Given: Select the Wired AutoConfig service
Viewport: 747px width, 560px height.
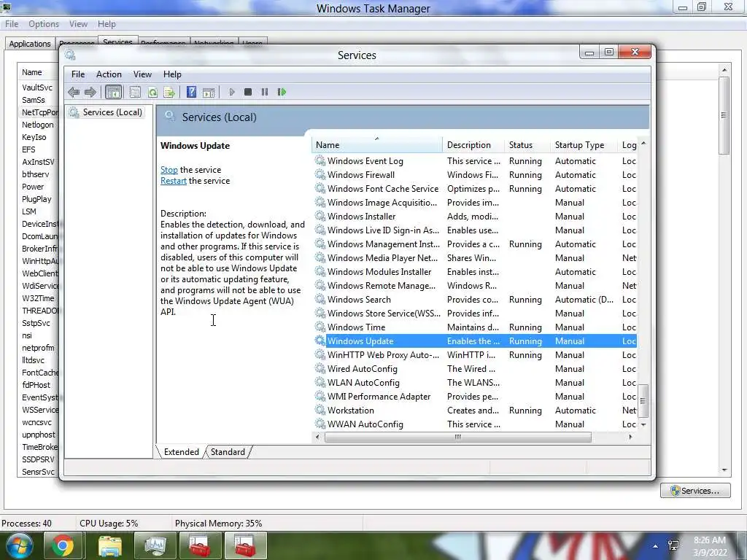Looking at the screenshot, I should click(x=475, y=368).
